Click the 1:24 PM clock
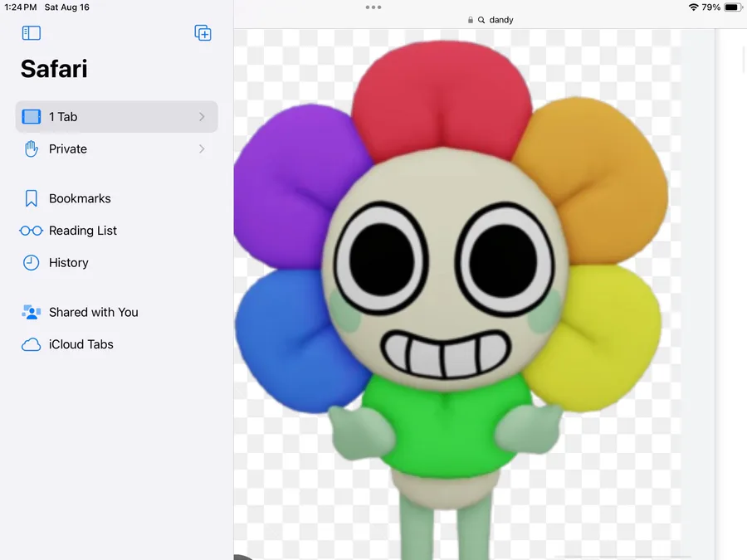This screenshot has height=560, width=747. [x=21, y=7]
